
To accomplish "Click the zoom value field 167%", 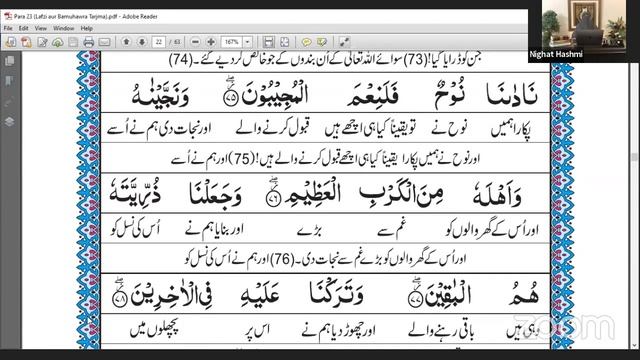I will [x=232, y=42].
